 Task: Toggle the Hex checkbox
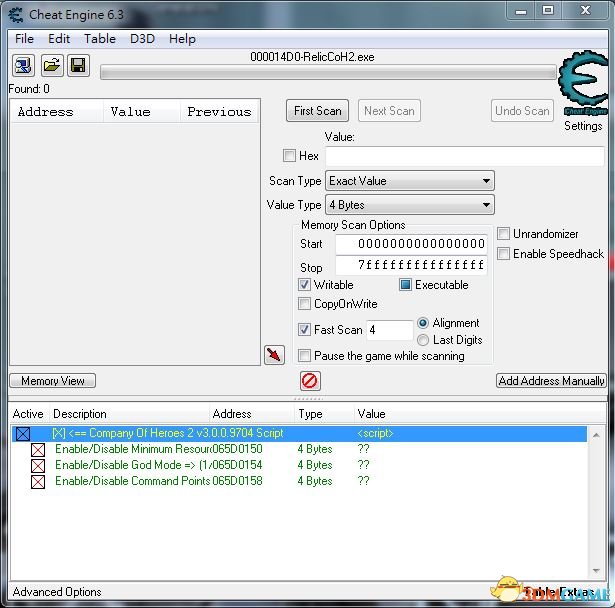click(289, 155)
